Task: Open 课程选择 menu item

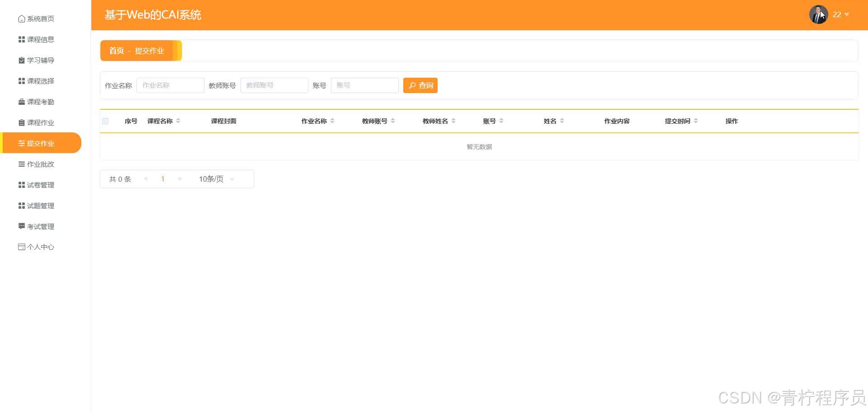Action: pos(41,81)
